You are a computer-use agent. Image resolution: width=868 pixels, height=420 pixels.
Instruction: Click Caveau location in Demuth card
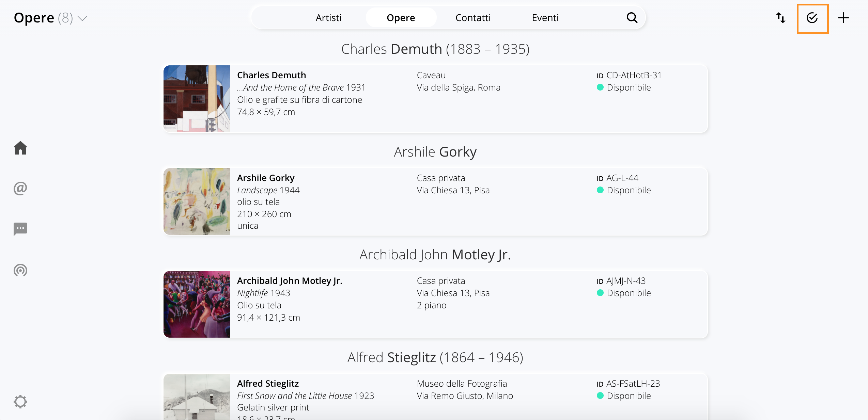coord(431,75)
